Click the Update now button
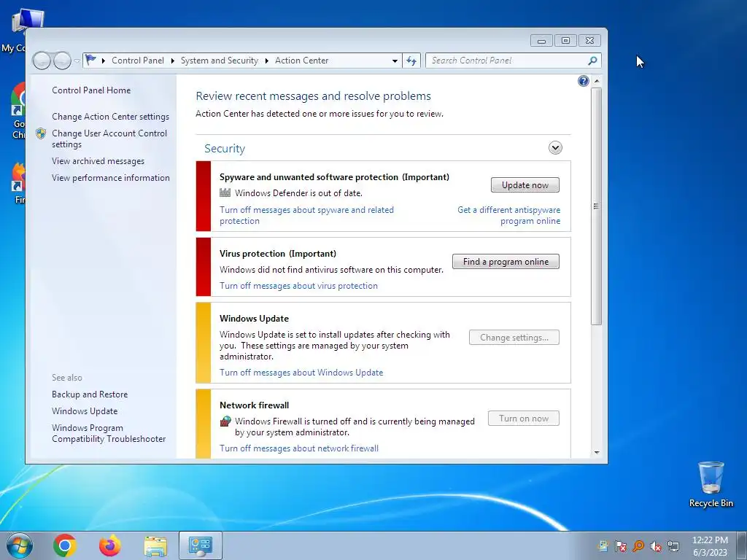This screenshot has height=560, width=747. coord(525,184)
